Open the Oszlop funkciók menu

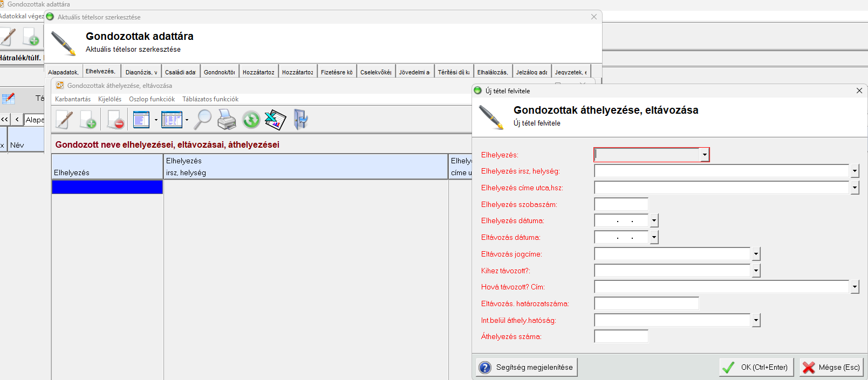tap(152, 99)
